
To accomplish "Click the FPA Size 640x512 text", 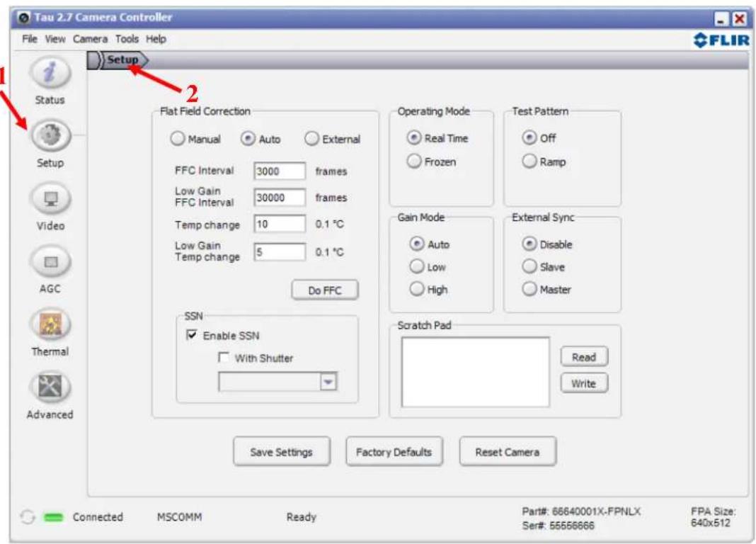I will (713, 517).
